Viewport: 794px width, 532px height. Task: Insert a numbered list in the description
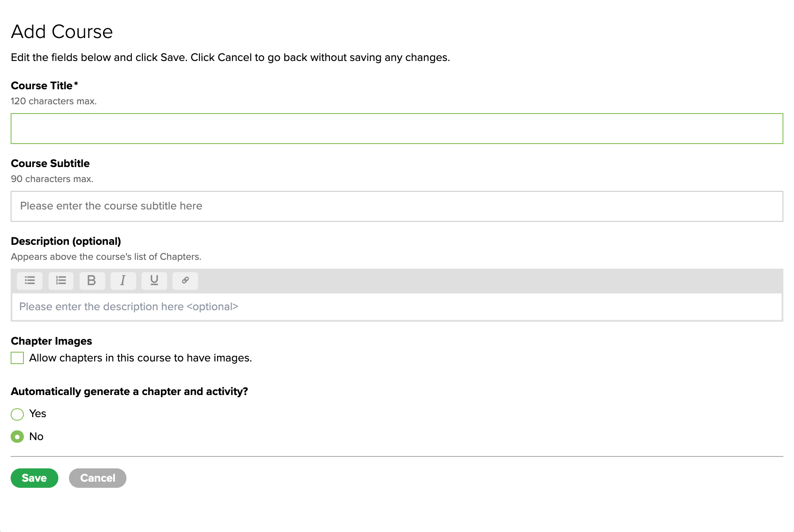tap(61, 281)
